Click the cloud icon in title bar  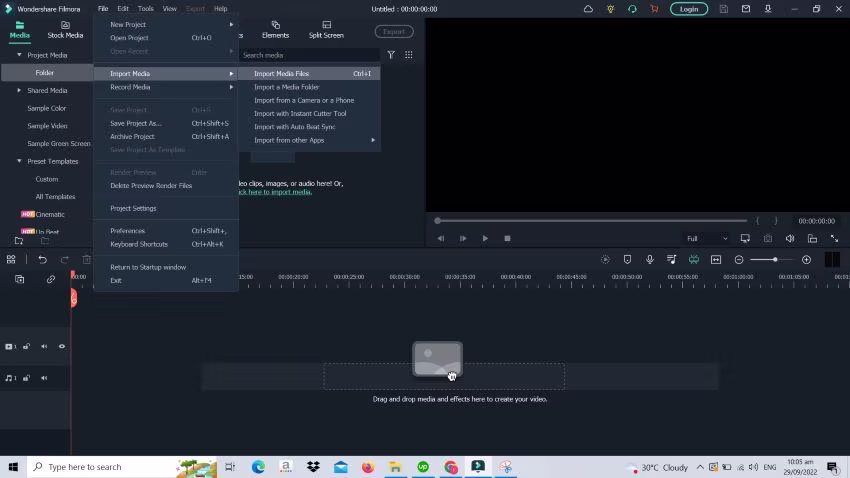(x=588, y=9)
